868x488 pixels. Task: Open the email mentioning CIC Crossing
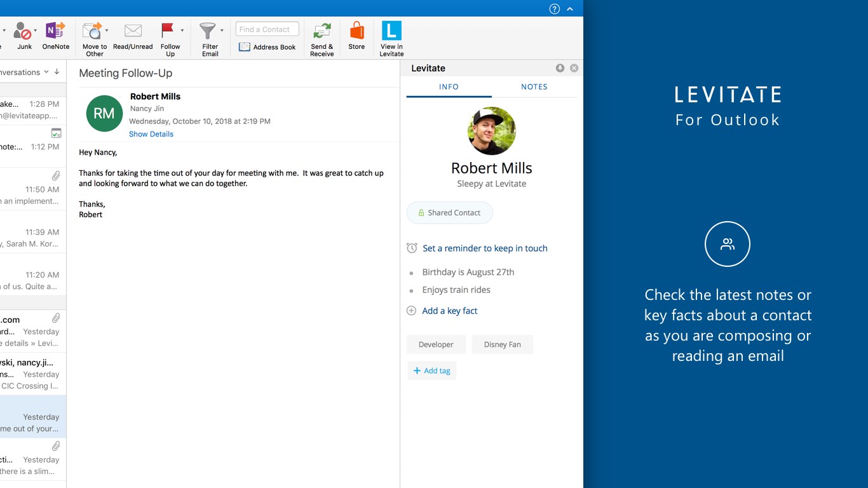tap(33, 374)
